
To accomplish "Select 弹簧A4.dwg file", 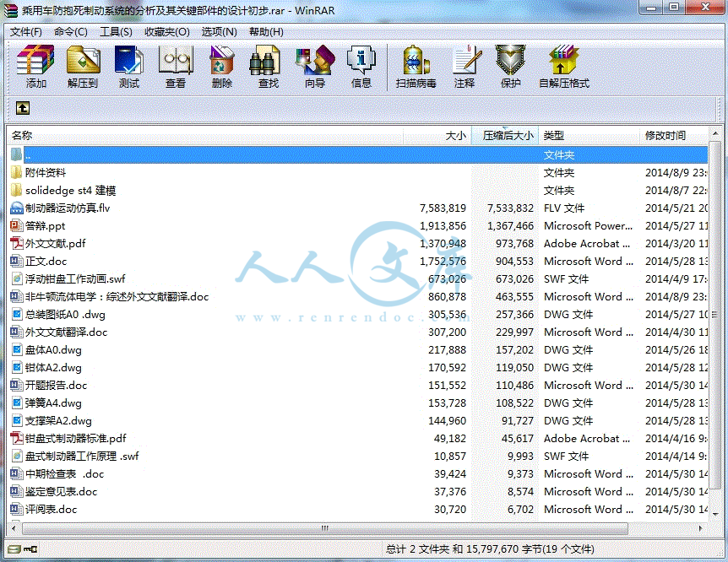I will (x=53, y=403).
